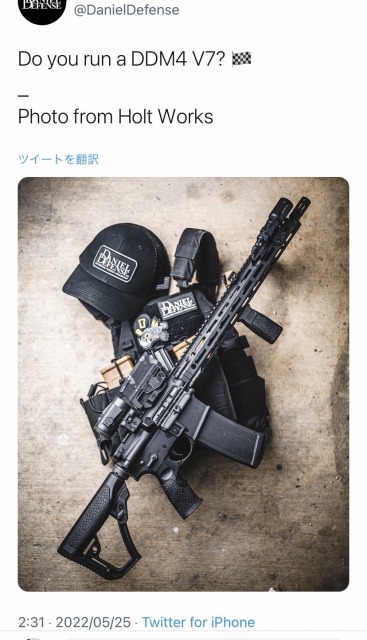367x640 pixels.
Task: Tap the vertical foregrip in photo
Action: point(261,323)
